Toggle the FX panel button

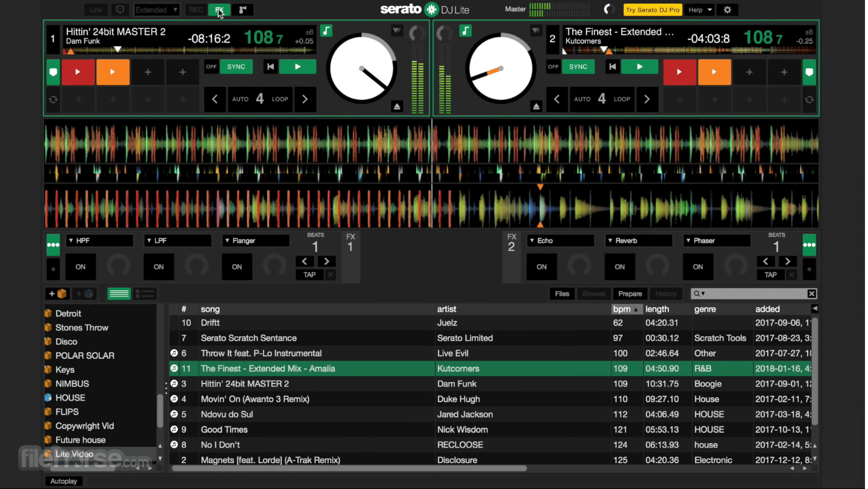click(219, 10)
